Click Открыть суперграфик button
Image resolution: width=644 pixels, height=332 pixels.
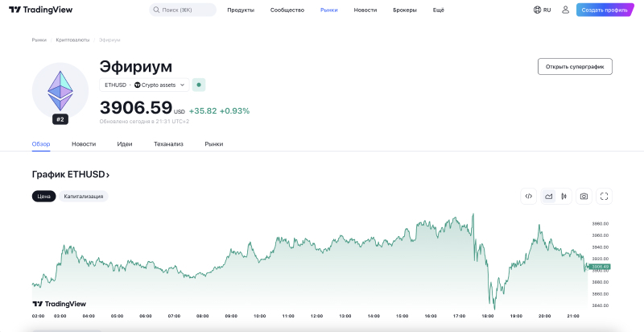point(575,67)
